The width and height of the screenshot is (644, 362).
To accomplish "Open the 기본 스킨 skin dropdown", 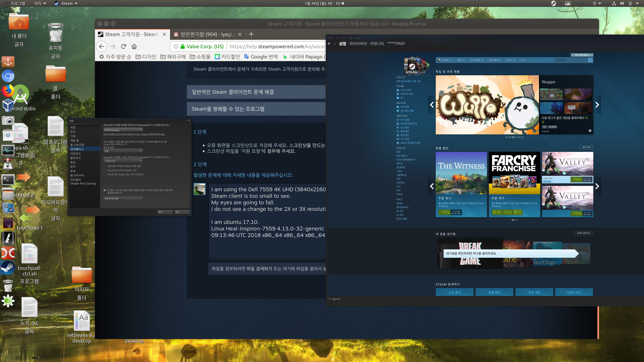I will click(x=123, y=161).
